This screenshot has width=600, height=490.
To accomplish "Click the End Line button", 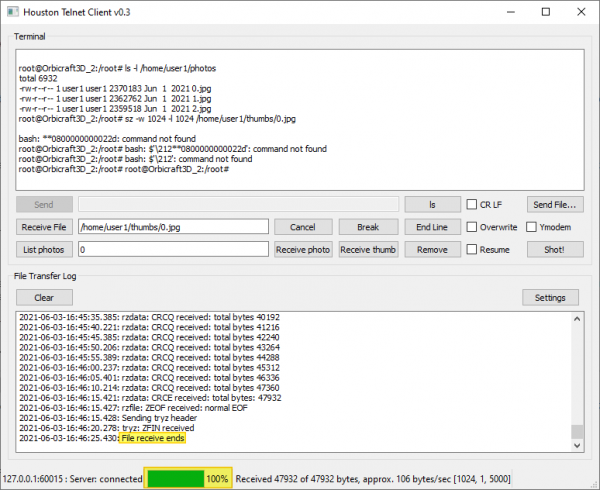I will pos(432,227).
